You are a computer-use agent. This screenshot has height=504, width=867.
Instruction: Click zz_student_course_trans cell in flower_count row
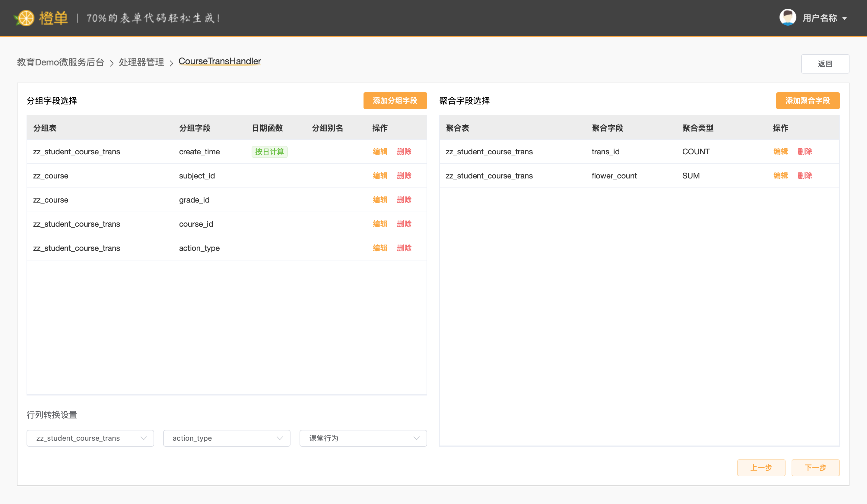(489, 176)
